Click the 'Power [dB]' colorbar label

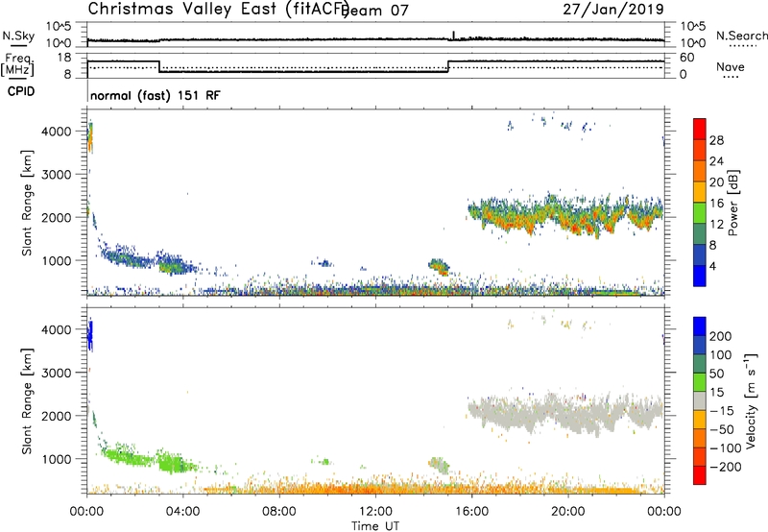(733, 203)
